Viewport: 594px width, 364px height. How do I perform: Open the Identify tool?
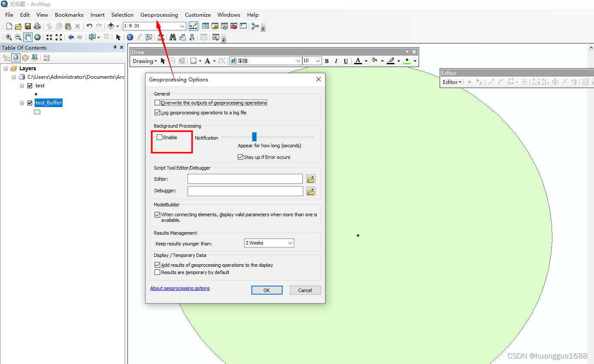(130, 37)
